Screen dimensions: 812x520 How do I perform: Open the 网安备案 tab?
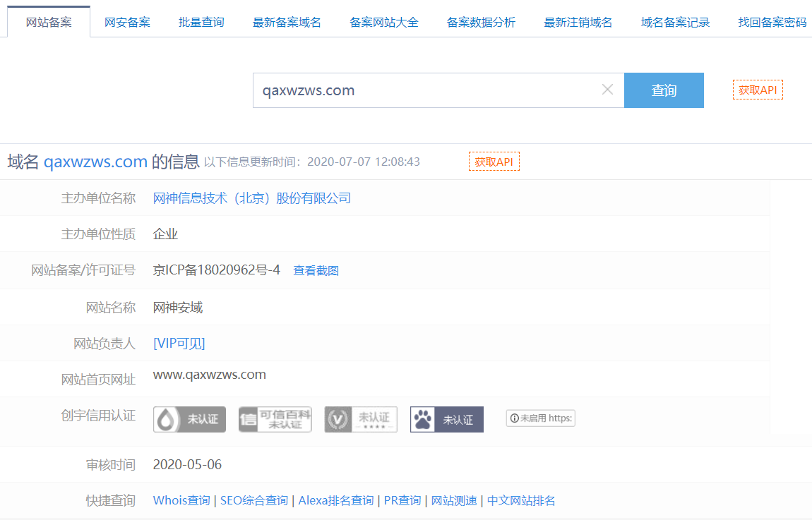coord(127,23)
